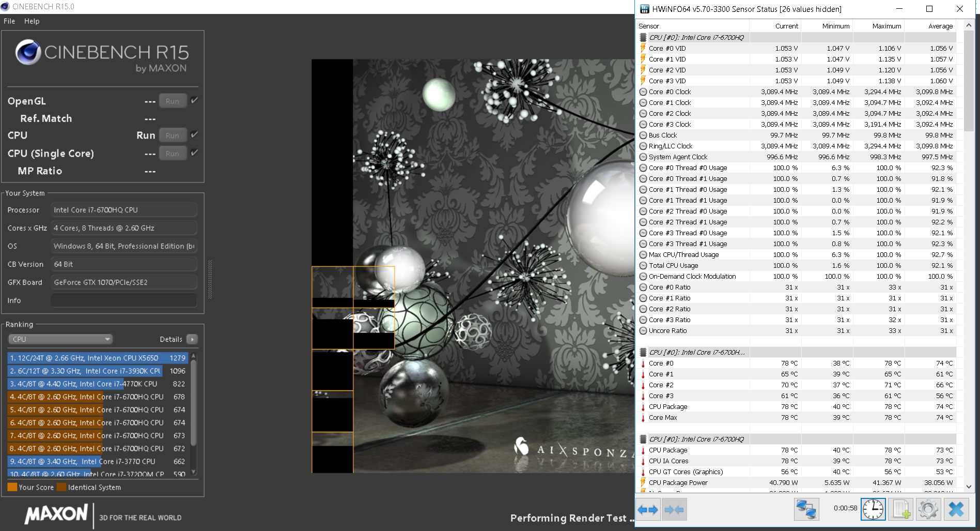Viewport: 980px width, 531px height.
Task: Click the clock icon beside Bus Clock
Action: click(643, 135)
